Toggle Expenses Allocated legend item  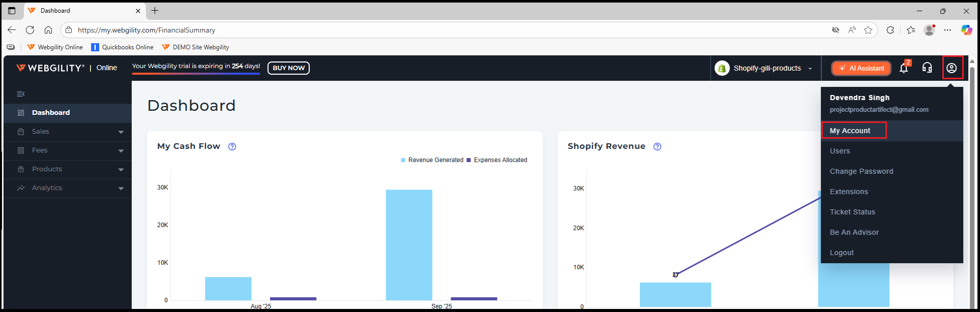click(497, 160)
